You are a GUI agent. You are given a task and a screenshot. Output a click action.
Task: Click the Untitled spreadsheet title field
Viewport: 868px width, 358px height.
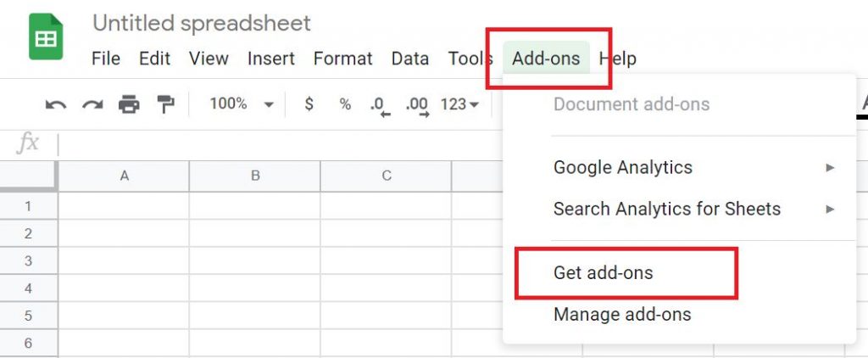pyautogui.click(x=202, y=23)
